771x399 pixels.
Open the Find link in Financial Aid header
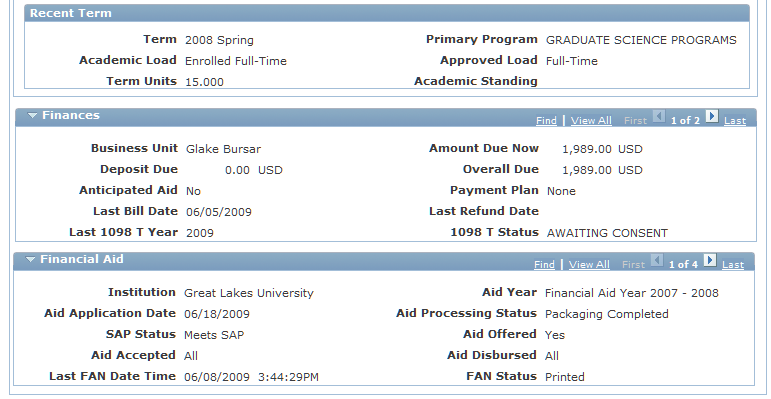tap(544, 265)
